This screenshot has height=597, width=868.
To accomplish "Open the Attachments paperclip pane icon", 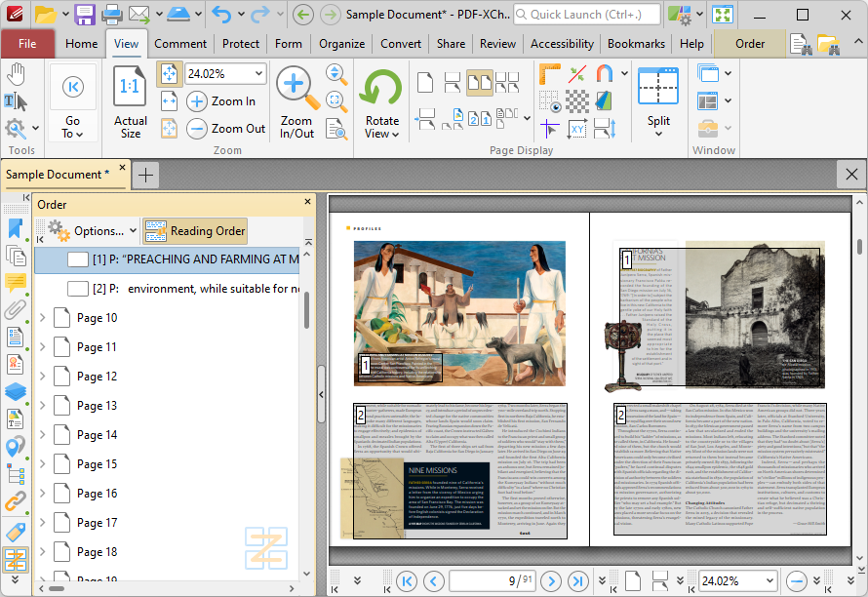I will 16,309.
